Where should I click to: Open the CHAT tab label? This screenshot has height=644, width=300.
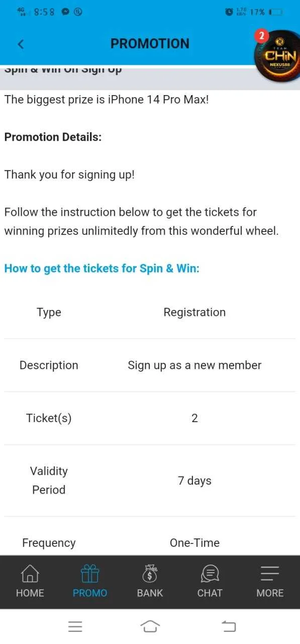210,593
